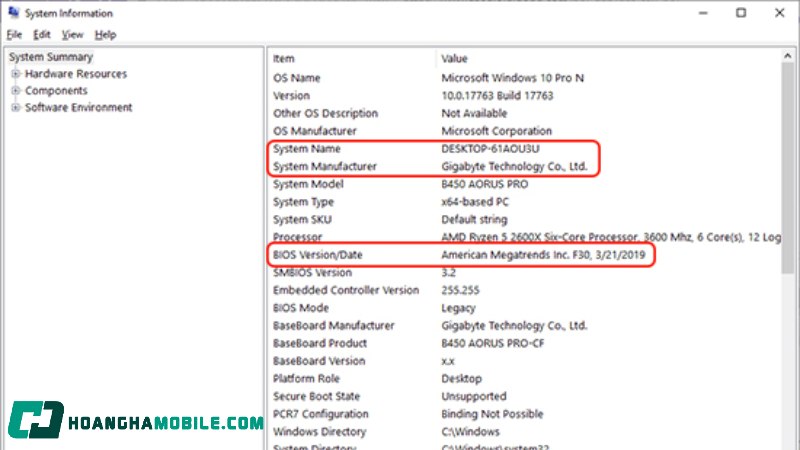Click the value C:\Windows
This screenshot has width=800, height=450.
[x=470, y=432]
